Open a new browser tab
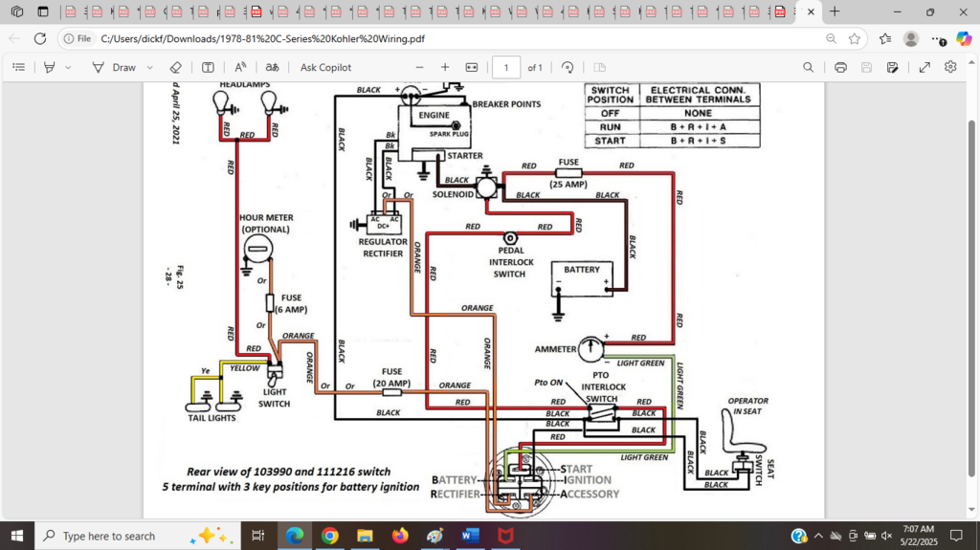Viewport: 980px width, 550px height. click(x=835, y=11)
